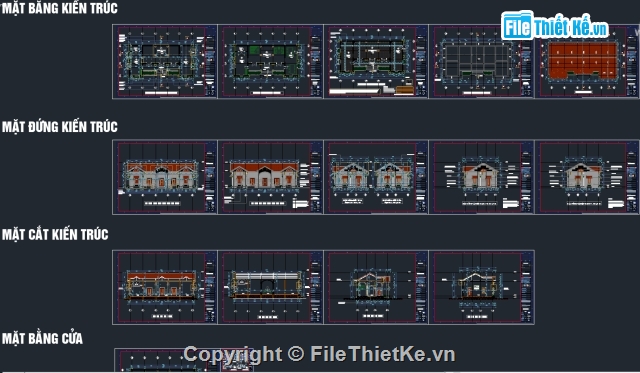Viewport: 640px width, 373px height.
Task: Click the Copyright FileThietKe.vn watermark text
Action: 319,354
